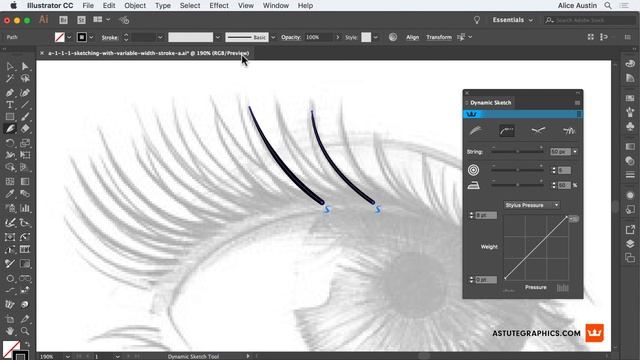Pick the Curvature tool
Image resolution: width=640 pixels, height=360 pixels.
(x=25, y=93)
